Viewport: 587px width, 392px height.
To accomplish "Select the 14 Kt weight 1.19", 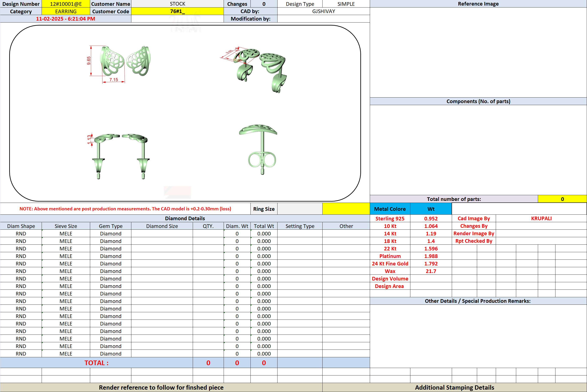I will click(x=431, y=234).
